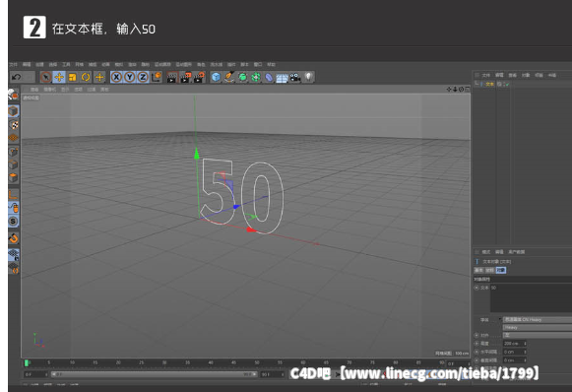Toggle the Z axis lock
This screenshot has height=392, width=572.
click(143, 77)
